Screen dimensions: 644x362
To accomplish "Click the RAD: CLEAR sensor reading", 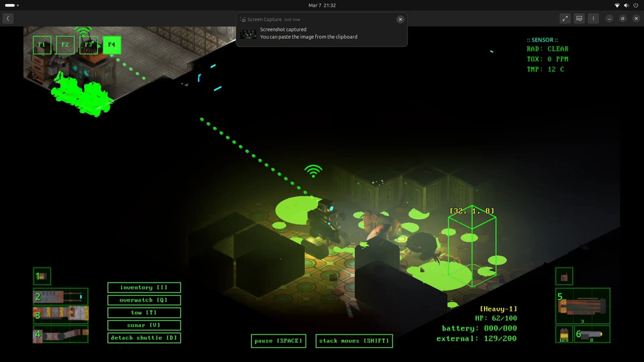I will click(548, 49).
